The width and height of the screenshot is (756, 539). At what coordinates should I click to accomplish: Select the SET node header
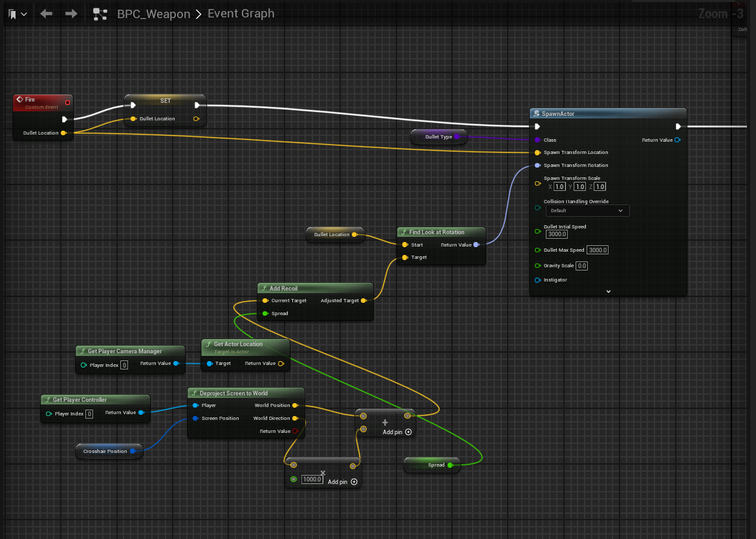tap(166, 100)
